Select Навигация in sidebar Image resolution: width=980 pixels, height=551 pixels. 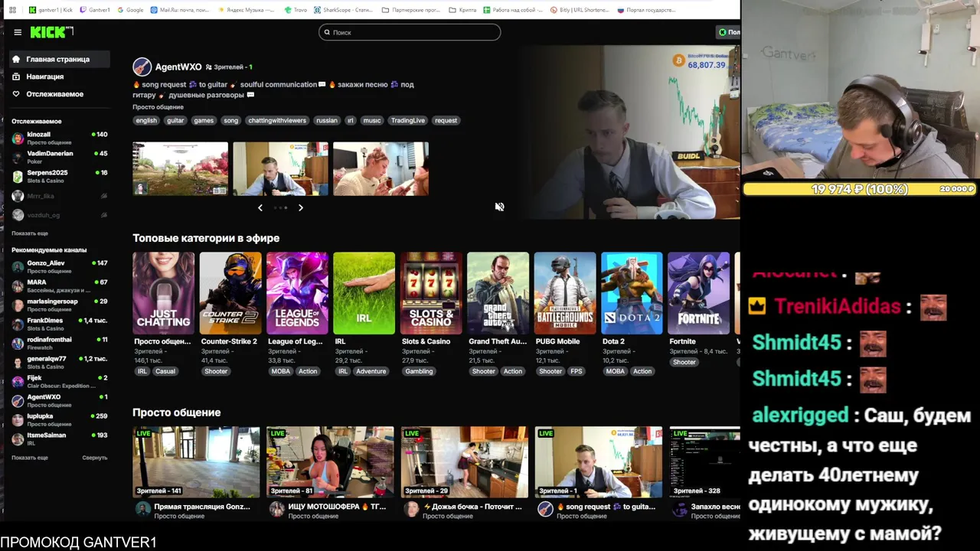pos(58,77)
